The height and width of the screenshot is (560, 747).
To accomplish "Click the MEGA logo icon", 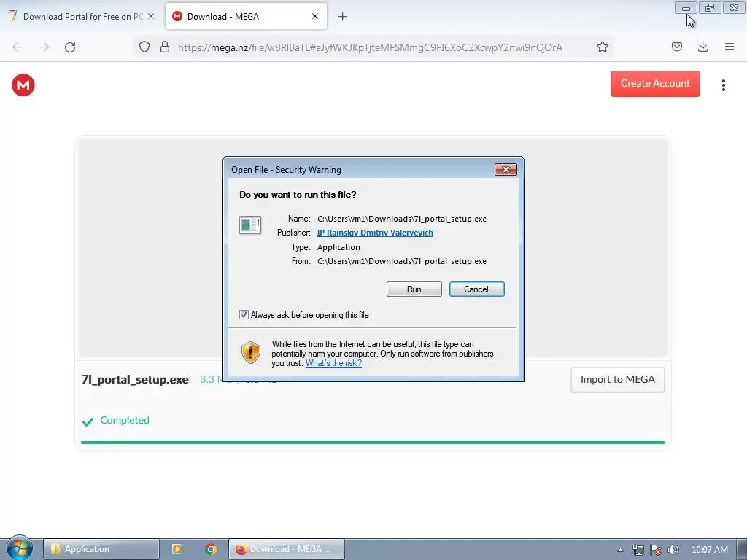I will [23, 85].
